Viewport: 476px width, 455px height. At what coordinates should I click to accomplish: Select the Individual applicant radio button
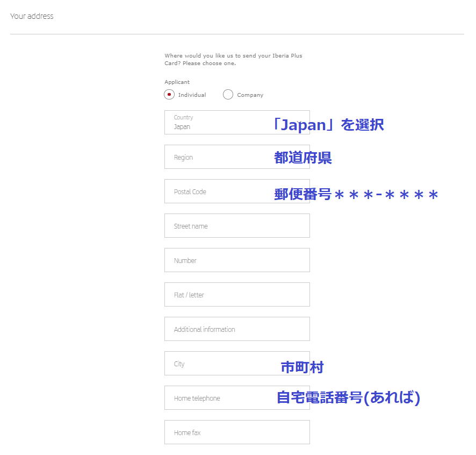pyautogui.click(x=170, y=95)
